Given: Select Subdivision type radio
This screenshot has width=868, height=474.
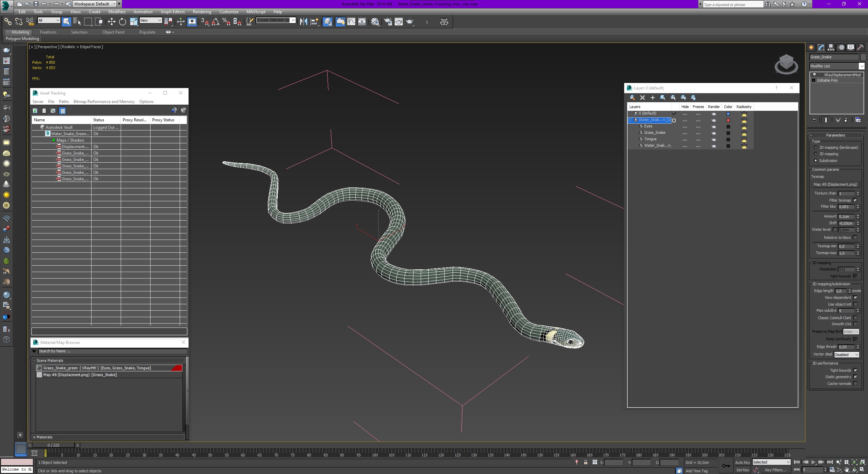Looking at the screenshot, I should [815, 161].
